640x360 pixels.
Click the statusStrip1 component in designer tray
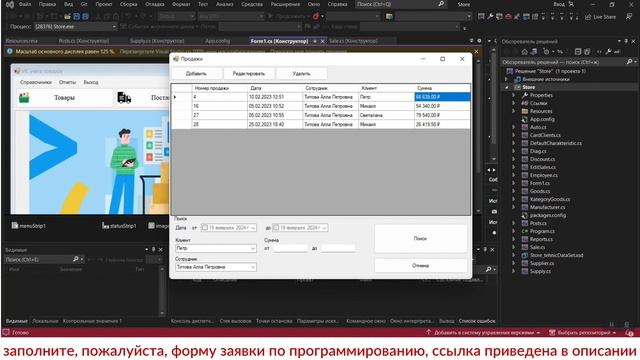pyautogui.click(x=119, y=226)
